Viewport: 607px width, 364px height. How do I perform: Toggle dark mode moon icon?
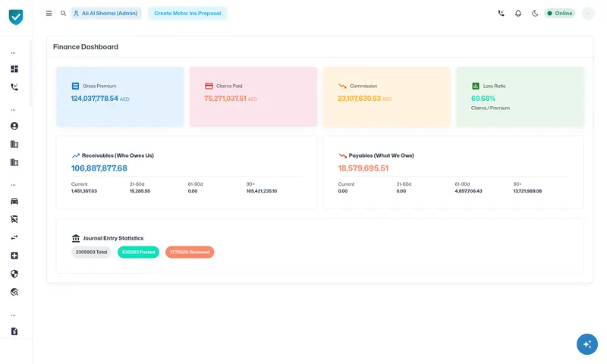point(535,13)
